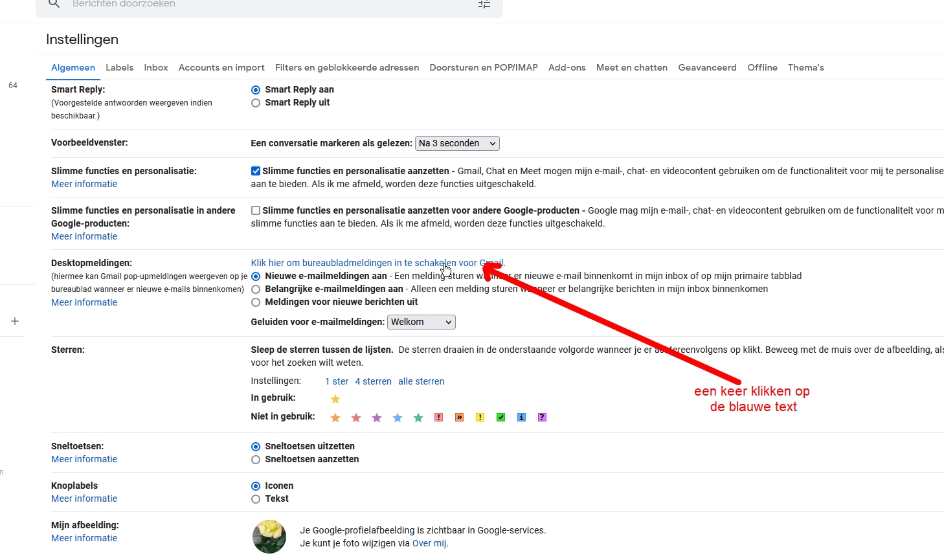Click the red exclamation mark icon
The image size is (944, 560).
click(x=438, y=418)
